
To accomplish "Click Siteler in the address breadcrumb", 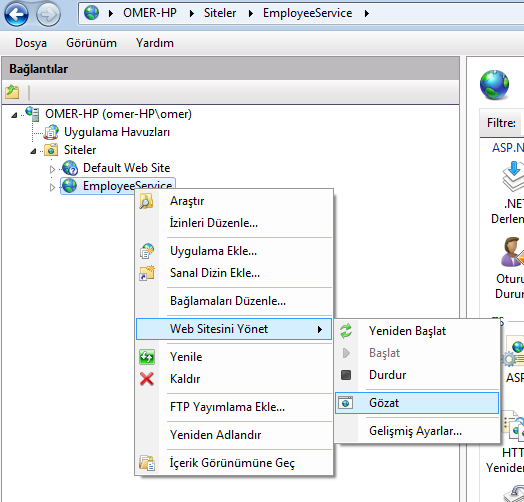I will (x=220, y=13).
